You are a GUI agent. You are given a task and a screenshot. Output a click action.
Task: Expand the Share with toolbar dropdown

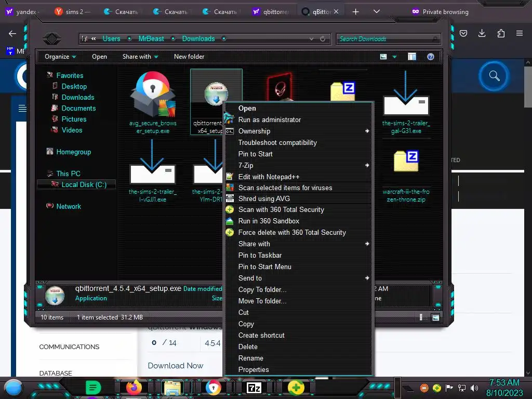(140, 57)
